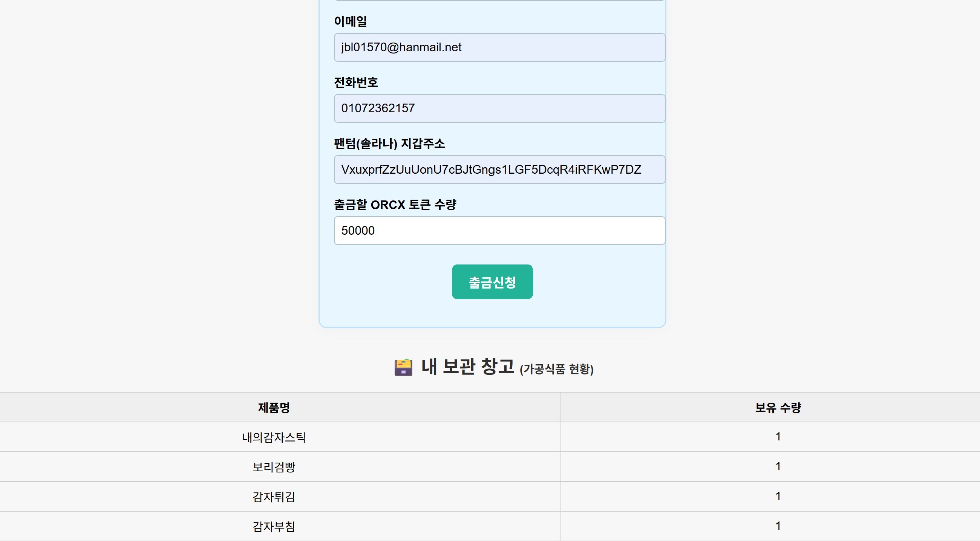Select the 팬텀(솔라나) 지갑주소 input field
The width and height of the screenshot is (980, 541).
pos(499,170)
